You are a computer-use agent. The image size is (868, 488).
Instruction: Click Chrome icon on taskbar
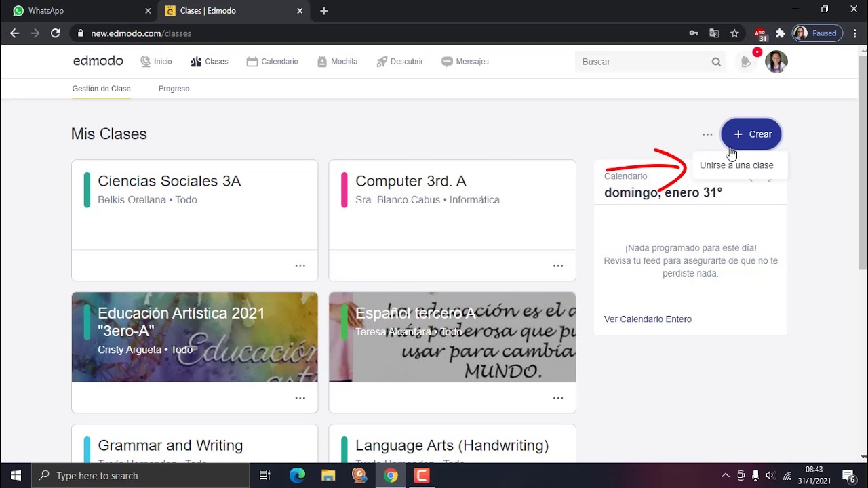pos(391,476)
